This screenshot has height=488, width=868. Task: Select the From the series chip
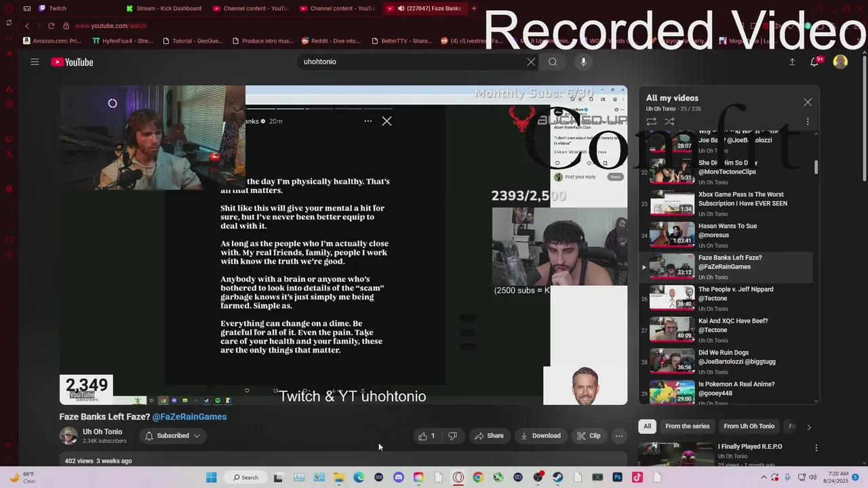click(x=687, y=426)
